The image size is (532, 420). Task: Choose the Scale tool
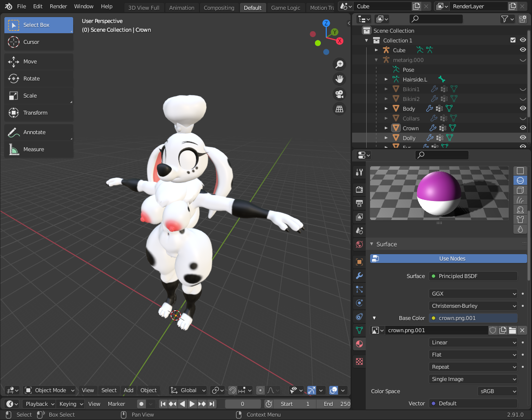(x=39, y=96)
